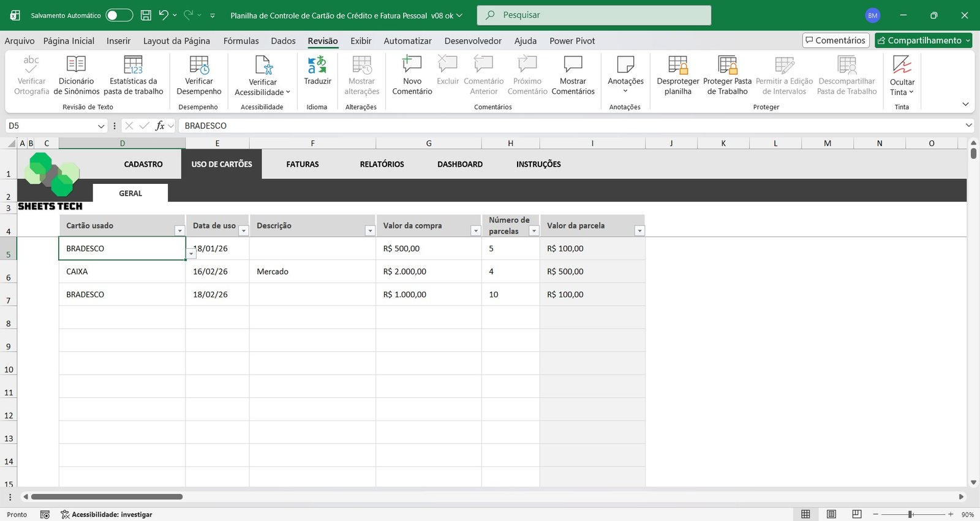980x521 pixels.
Task: Insert a Novo Comentário
Action: [412, 65]
